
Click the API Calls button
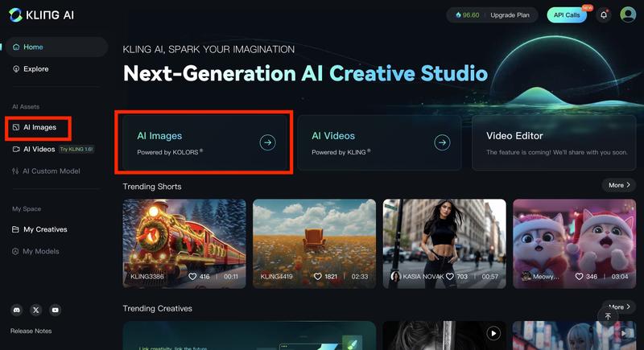(x=567, y=15)
